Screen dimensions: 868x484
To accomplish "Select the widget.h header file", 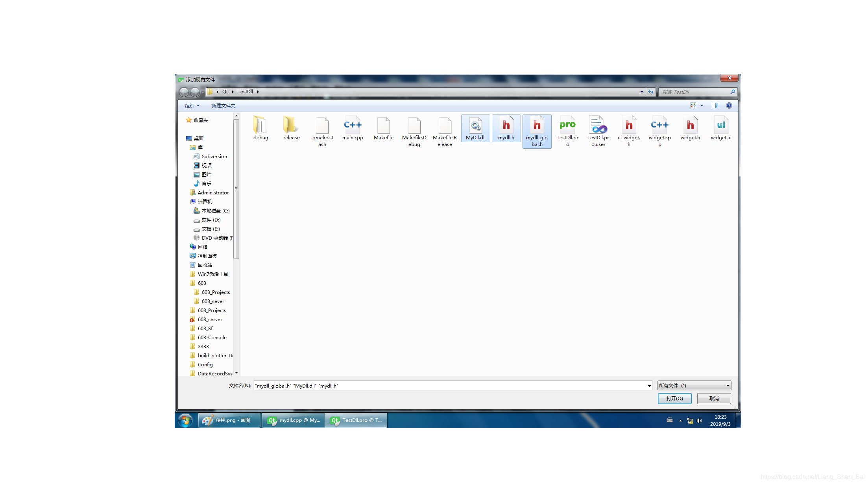I will pyautogui.click(x=690, y=128).
